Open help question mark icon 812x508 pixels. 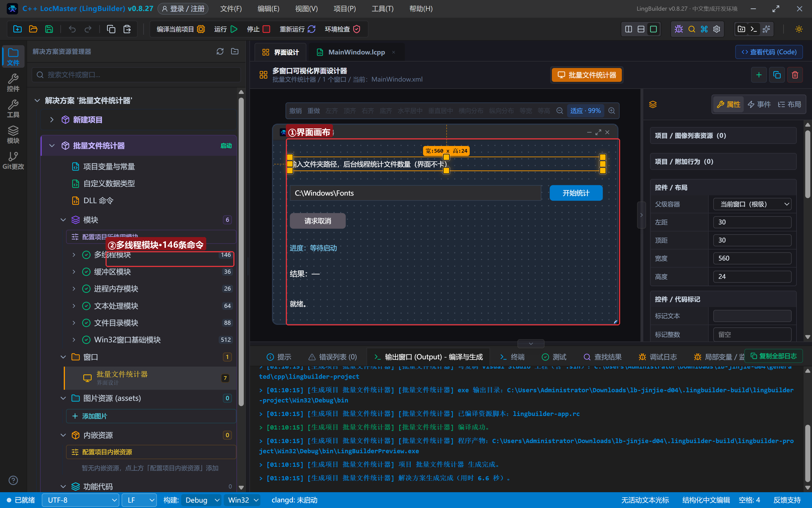click(13, 480)
